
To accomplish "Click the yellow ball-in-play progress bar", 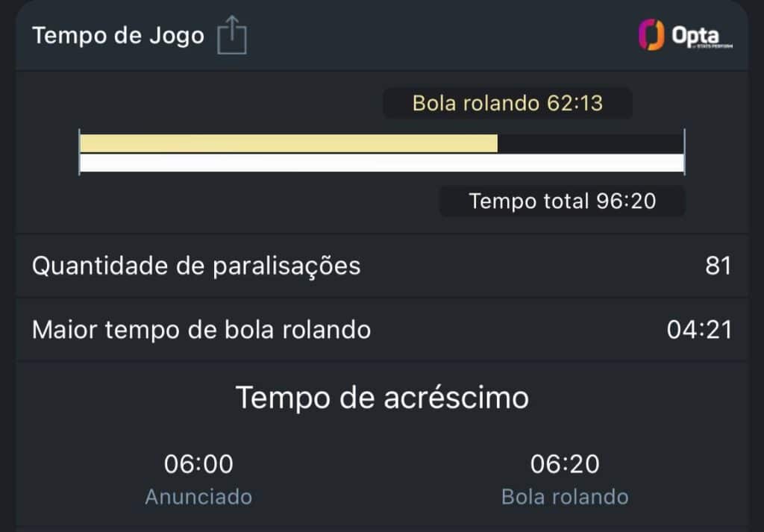I will point(288,143).
